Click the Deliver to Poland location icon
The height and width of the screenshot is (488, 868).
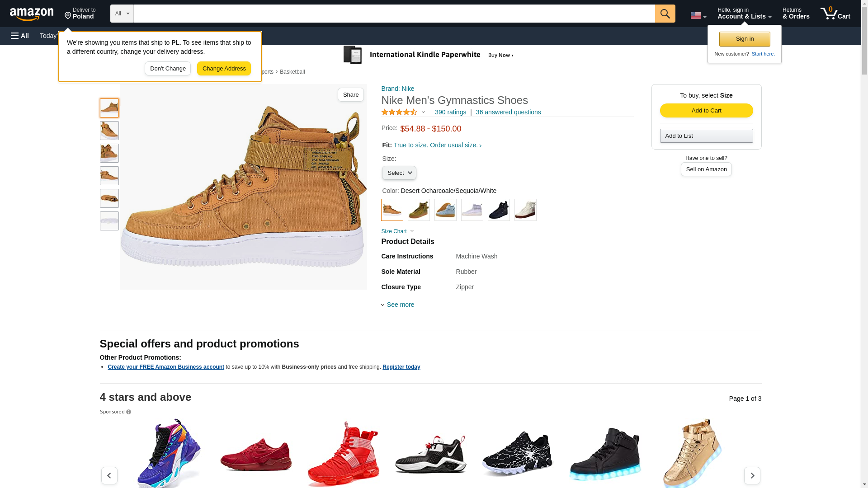[68, 16]
